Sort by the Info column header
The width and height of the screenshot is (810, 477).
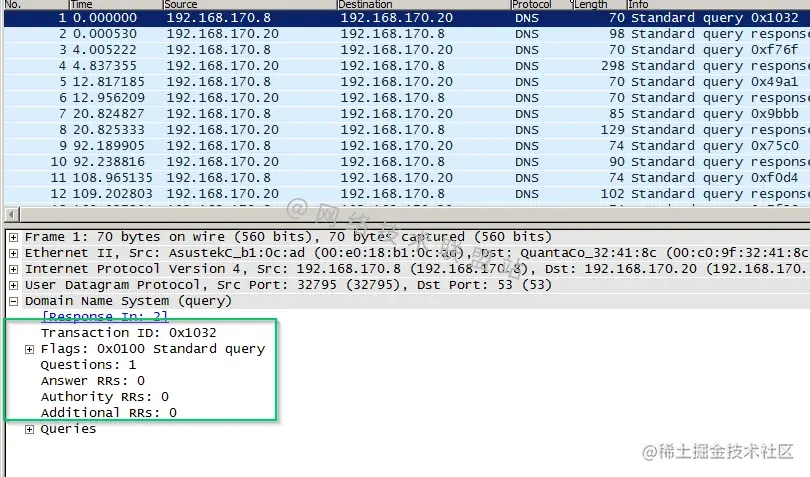(x=718, y=5)
